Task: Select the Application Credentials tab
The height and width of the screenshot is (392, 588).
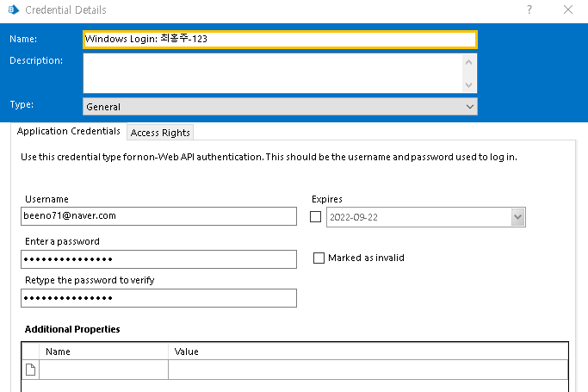Action: point(69,131)
